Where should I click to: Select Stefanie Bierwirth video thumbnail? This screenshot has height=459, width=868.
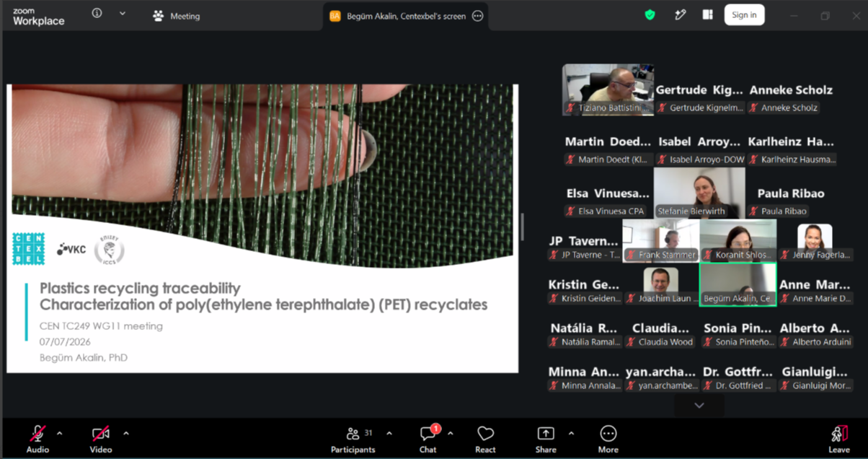699,193
